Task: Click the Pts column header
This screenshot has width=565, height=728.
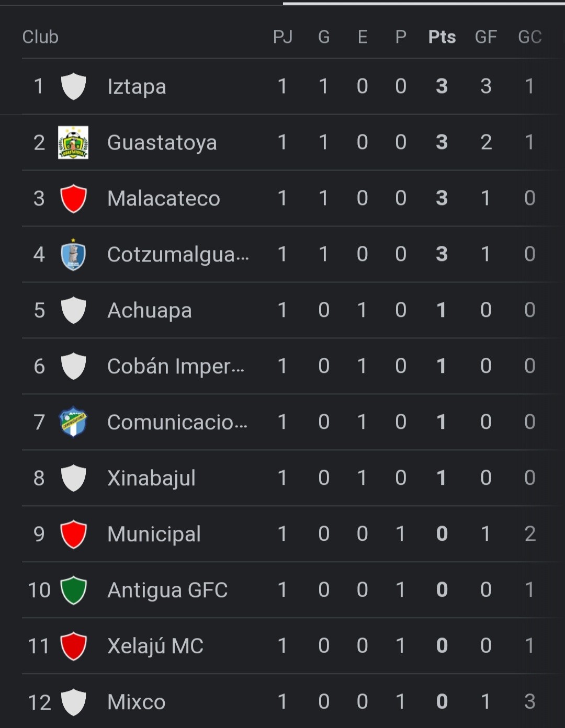Action: (x=442, y=37)
